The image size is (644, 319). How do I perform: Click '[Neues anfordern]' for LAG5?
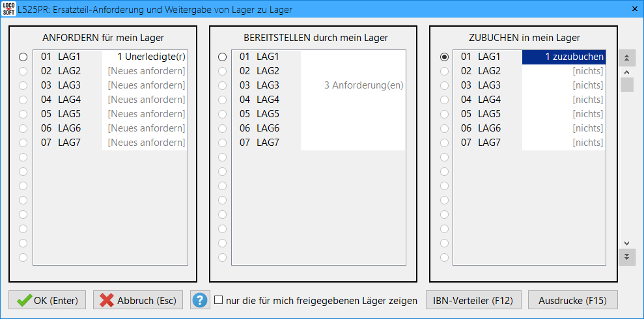pyautogui.click(x=147, y=114)
